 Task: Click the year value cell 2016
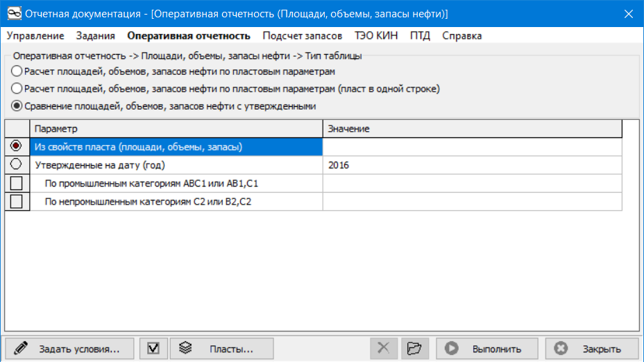[473, 165]
